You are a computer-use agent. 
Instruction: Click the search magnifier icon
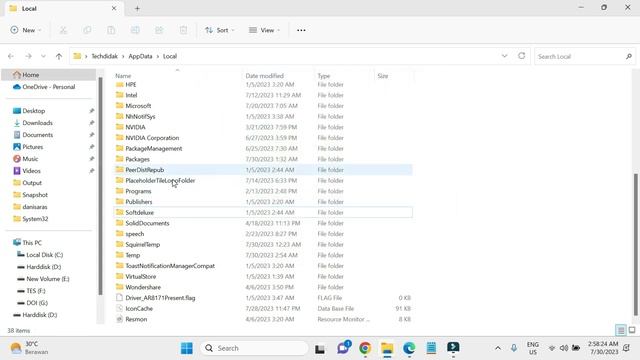point(629,56)
